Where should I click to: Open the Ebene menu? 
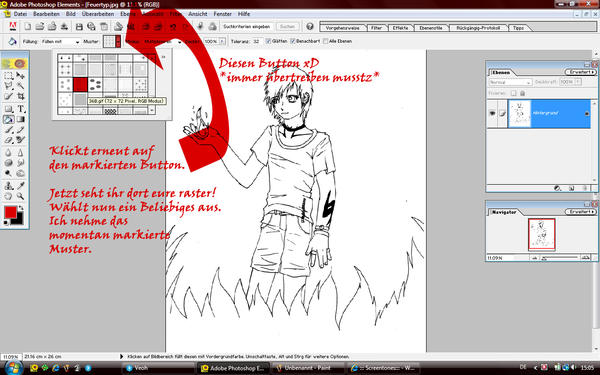(127, 14)
